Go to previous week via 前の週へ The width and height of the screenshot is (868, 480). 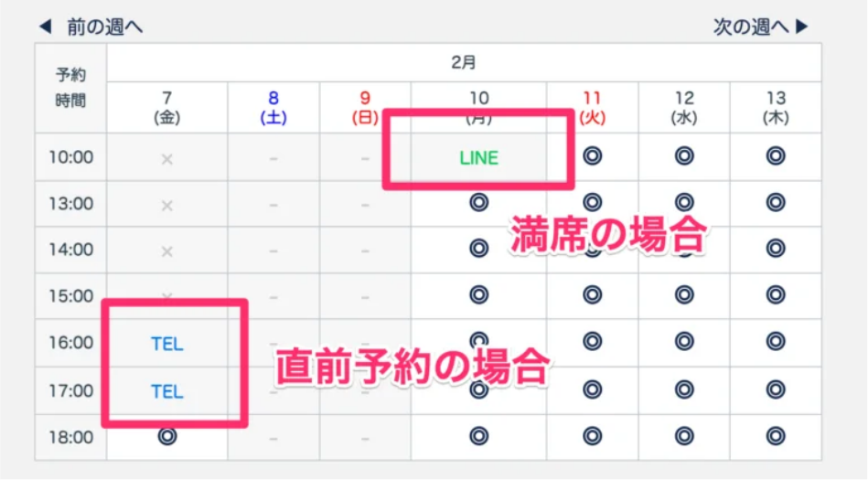pos(104,27)
